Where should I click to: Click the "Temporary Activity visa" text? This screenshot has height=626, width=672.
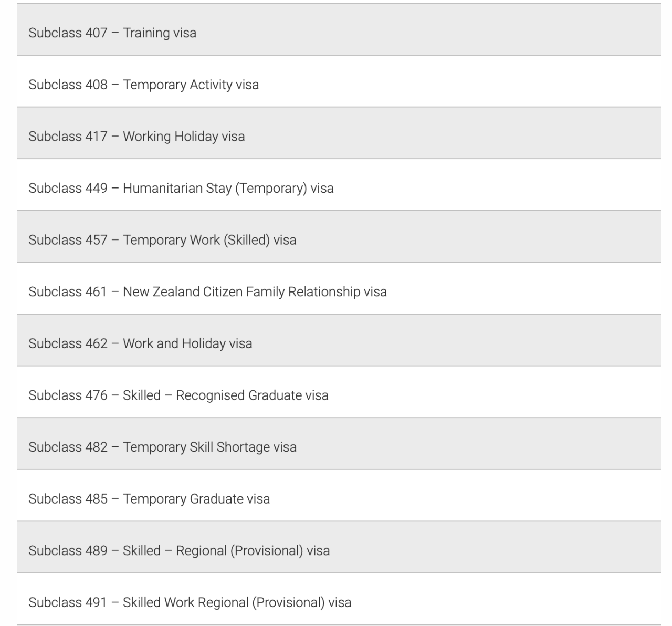191,85
